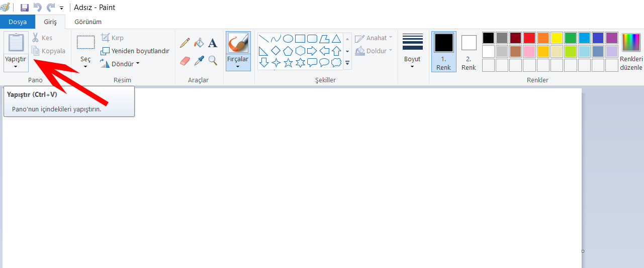Select the Oval callout shape

(x=324, y=63)
